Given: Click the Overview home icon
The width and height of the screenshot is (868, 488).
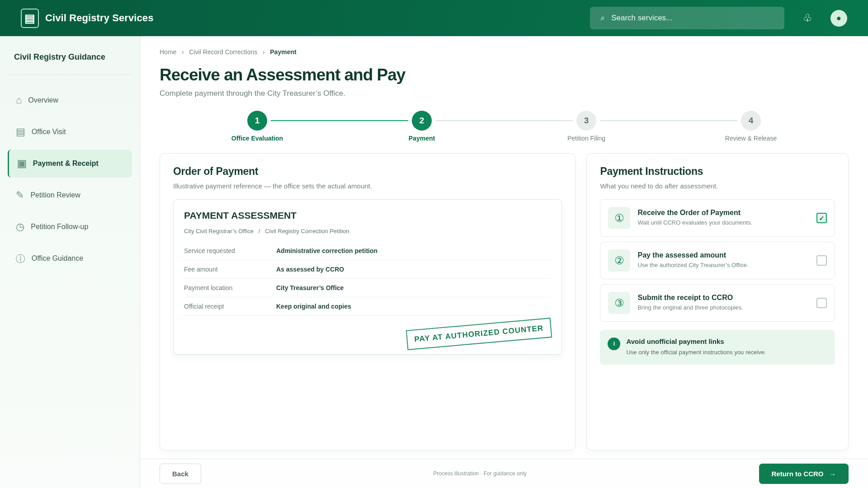Looking at the screenshot, I should [19, 100].
